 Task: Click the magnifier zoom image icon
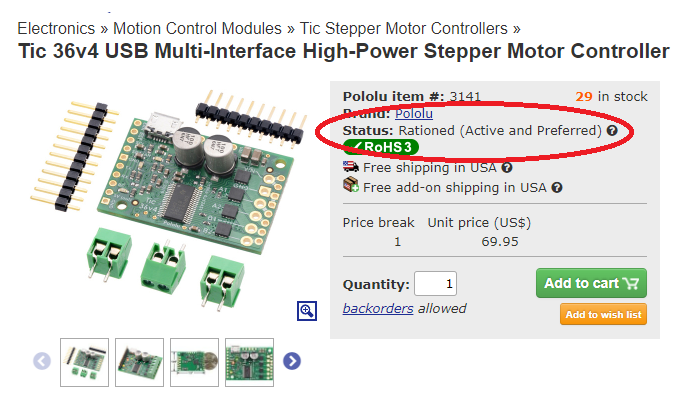pos(307,311)
